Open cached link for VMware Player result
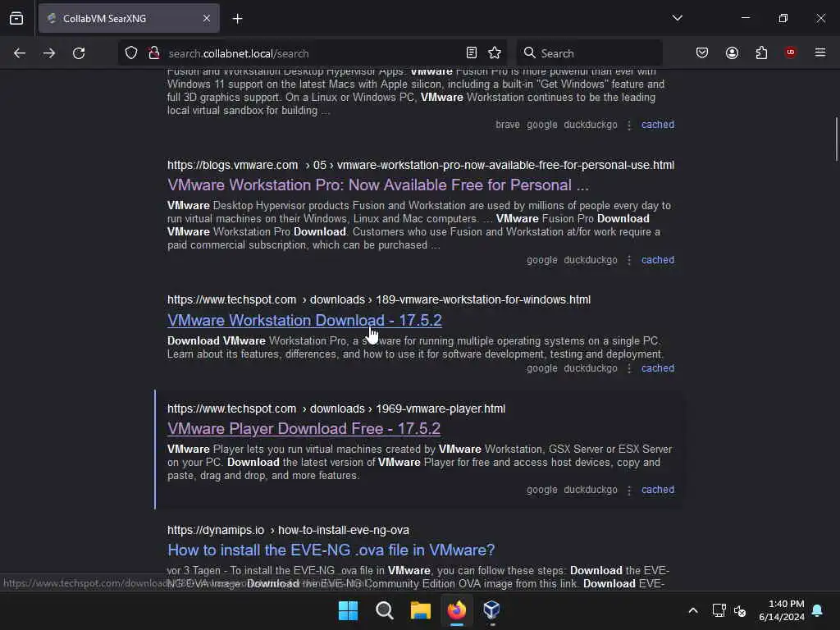840x630 pixels. pyautogui.click(x=658, y=490)
